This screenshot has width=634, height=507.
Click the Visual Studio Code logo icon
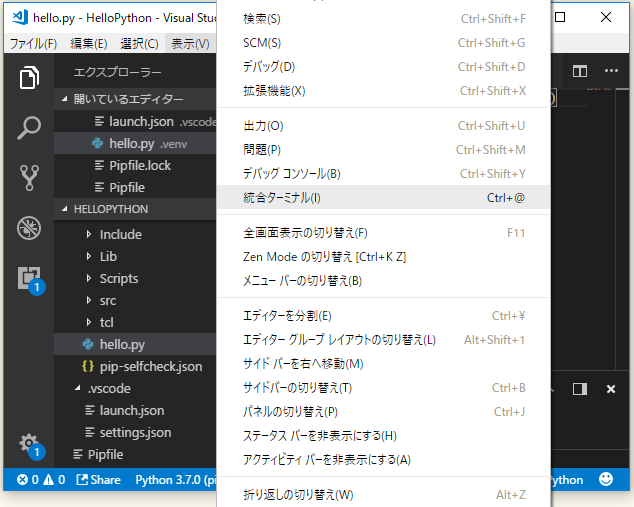(20, 17)
